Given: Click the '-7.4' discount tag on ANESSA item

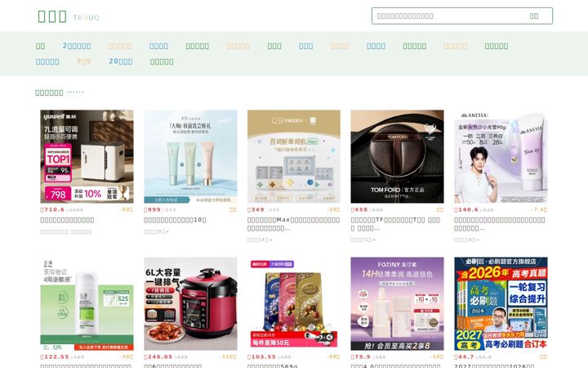Looking at the screenshot, I should (539, 209).
